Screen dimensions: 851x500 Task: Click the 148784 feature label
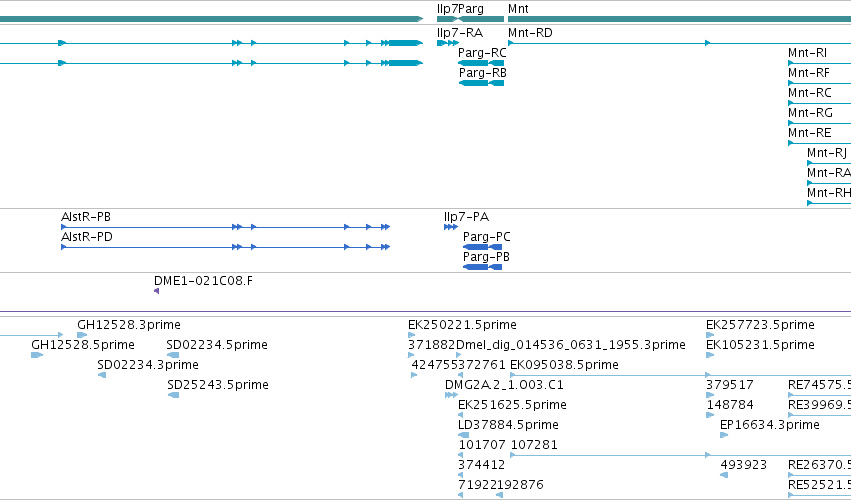click(x=730, y=405)
